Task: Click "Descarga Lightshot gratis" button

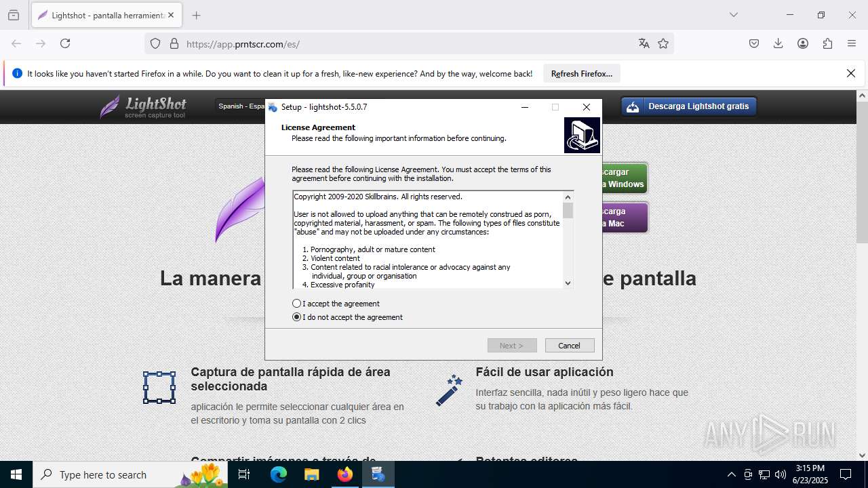Action: click(689, 106)
